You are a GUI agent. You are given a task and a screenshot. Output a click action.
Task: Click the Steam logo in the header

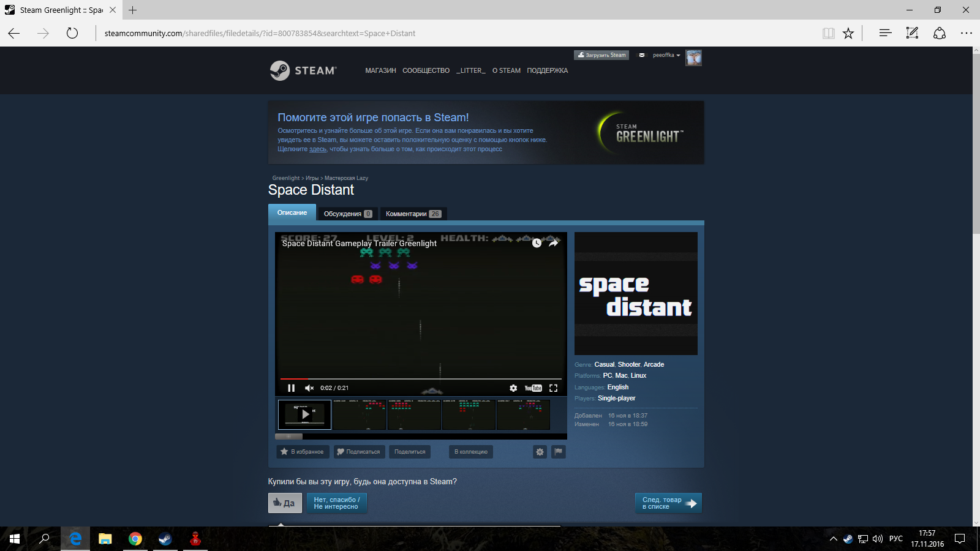coord(303,70)
